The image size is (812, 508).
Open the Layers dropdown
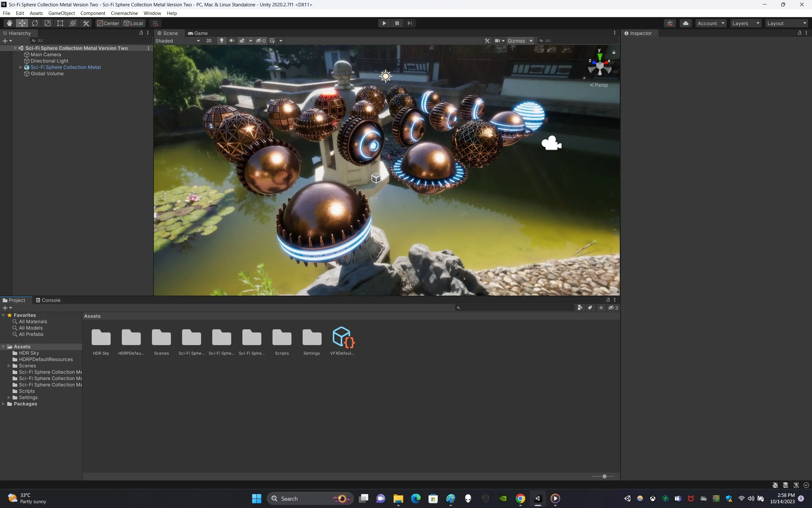pyautogui.click(x=746, y=23)
